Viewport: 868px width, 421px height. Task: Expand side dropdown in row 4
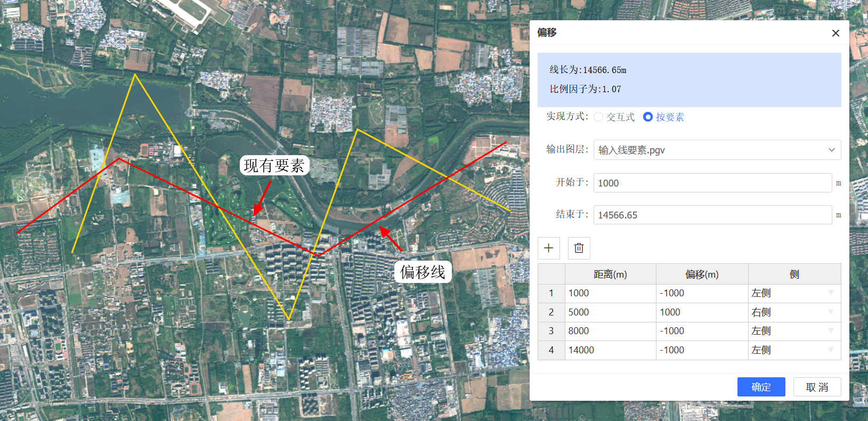830,350
